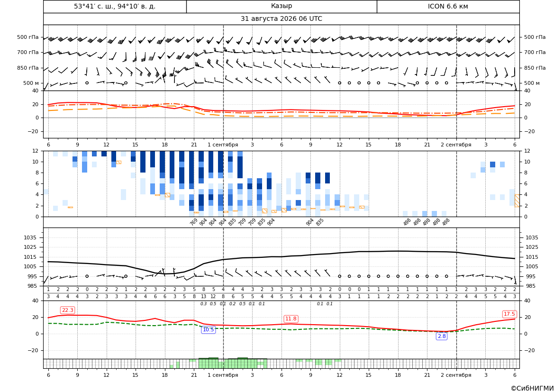Viewport: 554px width, 392px height.
Task: Click the red 17.5 temperature label
Action: (509, 314)
